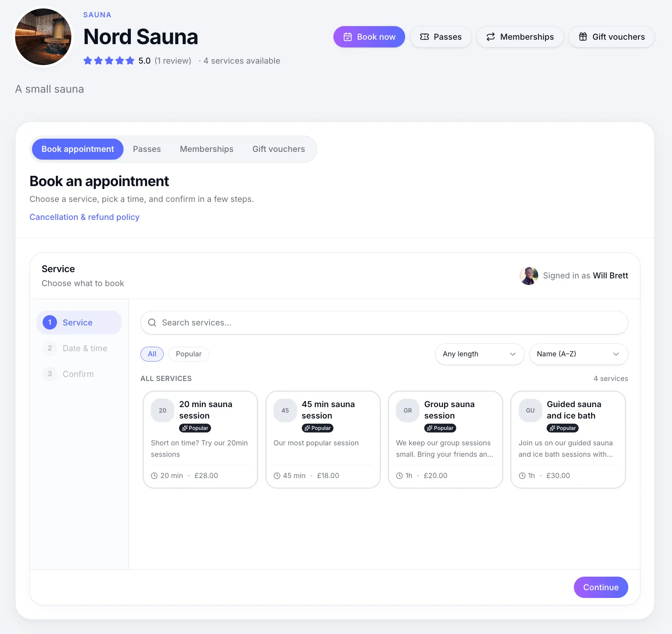
Task: Click the gift box icon beside Gift vouchers
Action: click(x=583, y=37)
